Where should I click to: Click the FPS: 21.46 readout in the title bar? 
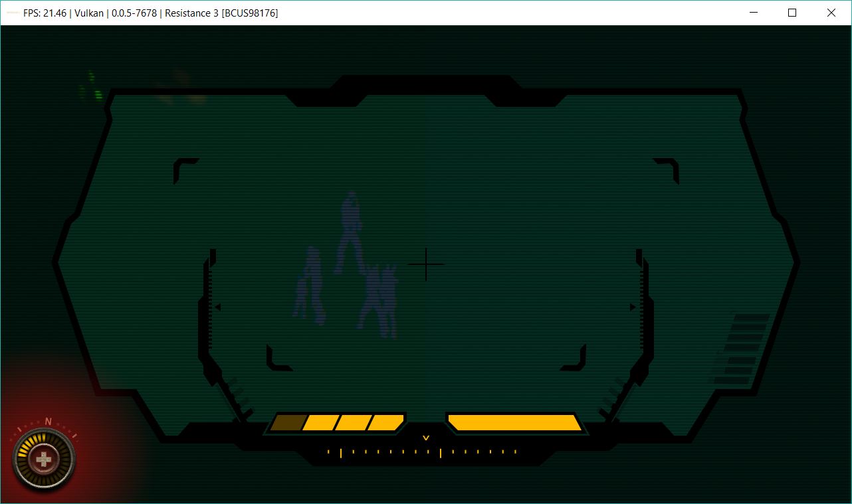click(45, 13)
